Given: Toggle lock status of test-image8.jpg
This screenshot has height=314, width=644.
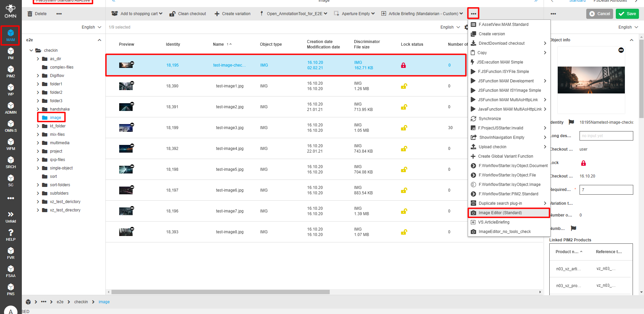Looking at the screenshot, I should click(x=404, y=232).
